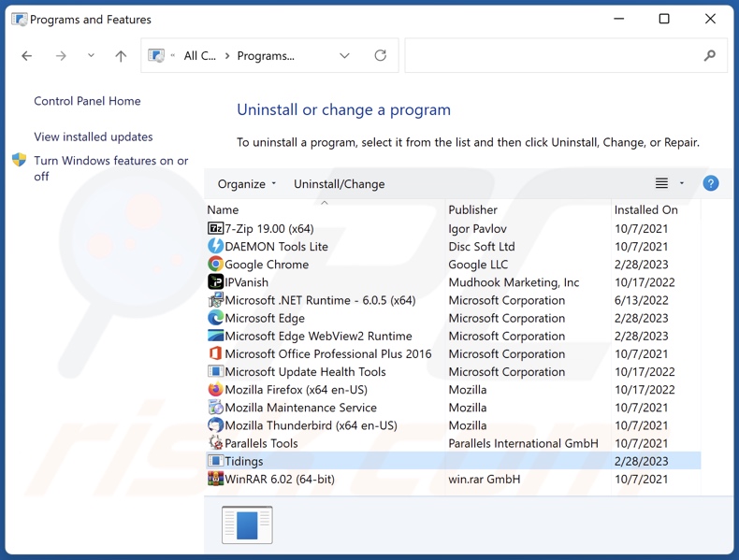Select the Mozilla Firefox icon

pos(215,389)
